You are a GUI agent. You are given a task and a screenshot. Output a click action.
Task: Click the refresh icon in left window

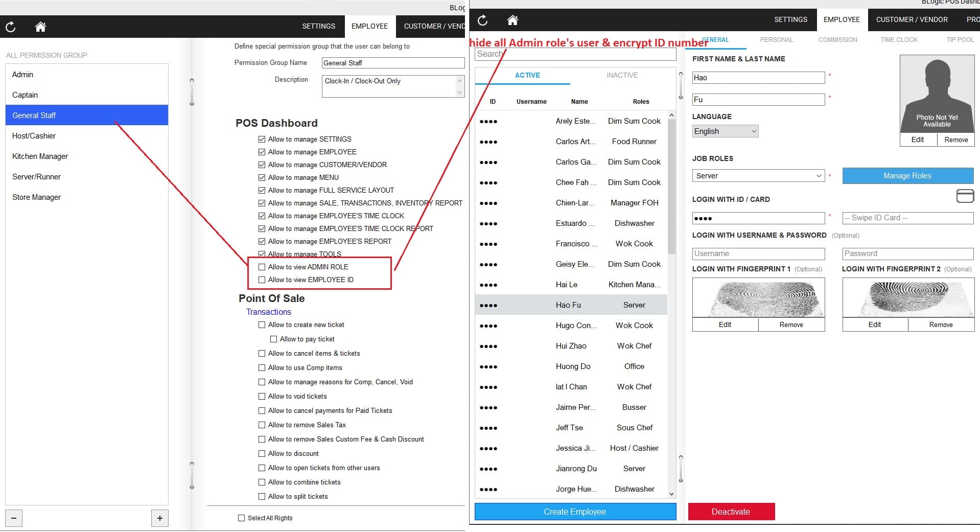pos(11,27)
